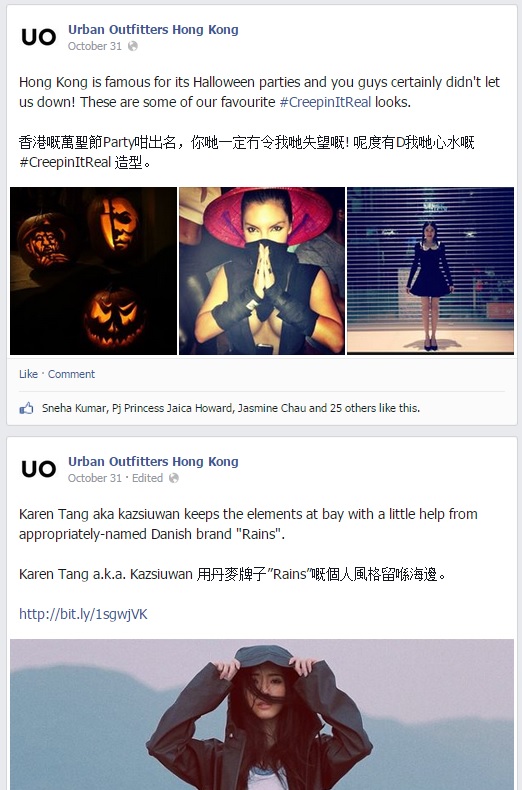Open the #CreepinItReal hashtag in Chinese text
Screen dimensions: 522x790
(x=65, y=162)
